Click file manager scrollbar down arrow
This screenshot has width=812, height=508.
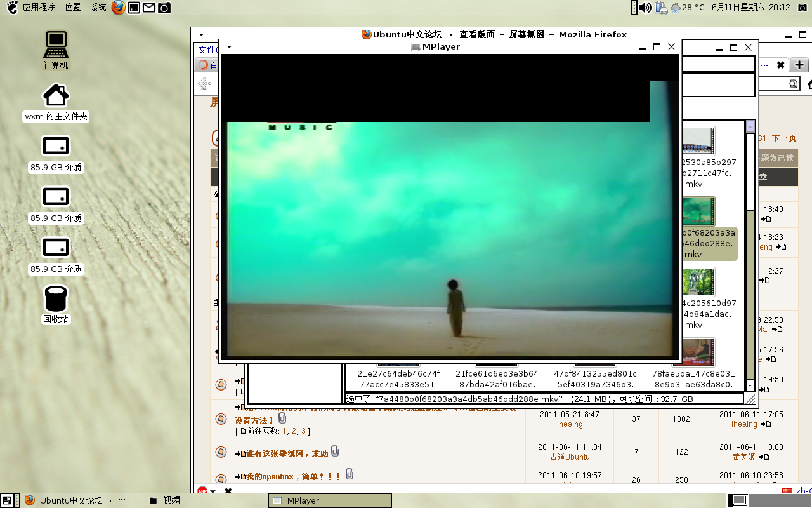point(750,385)
